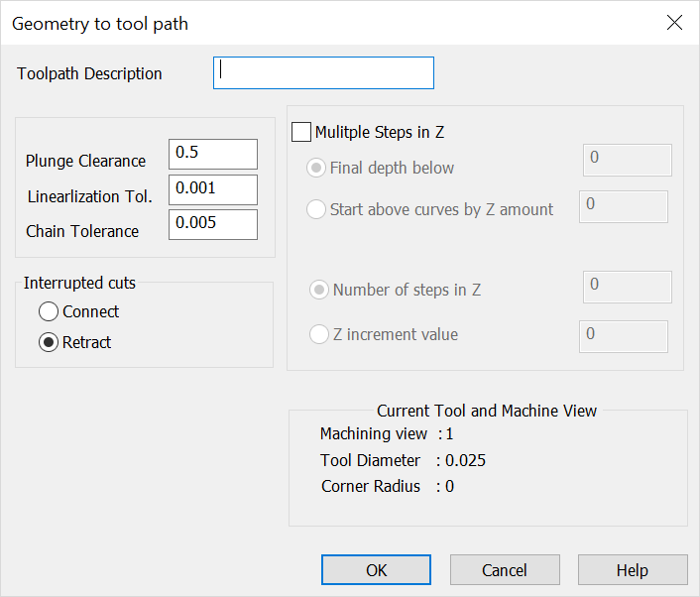Click the Interrupted cuts group label

pyautogui.click(x=79, y=283)
